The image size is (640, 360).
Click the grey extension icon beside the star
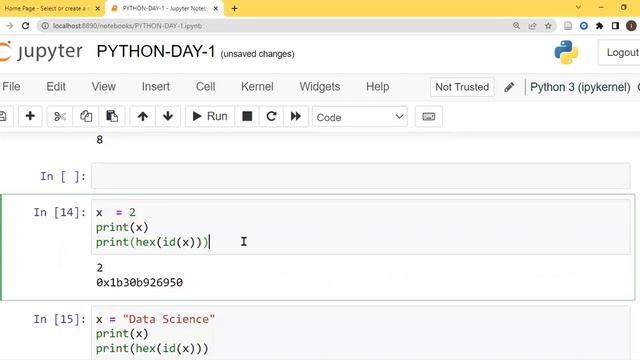click(x=568, y=26)
